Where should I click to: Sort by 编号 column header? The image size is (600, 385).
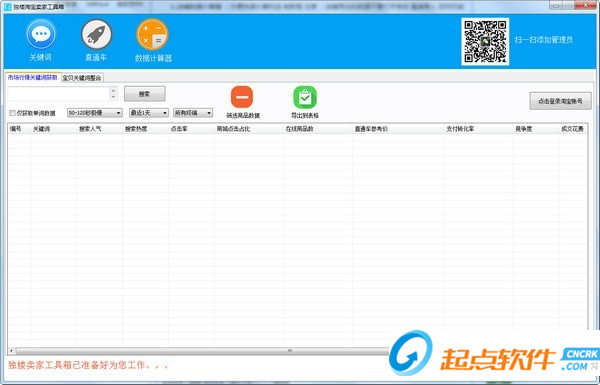(x=19, y=129)
